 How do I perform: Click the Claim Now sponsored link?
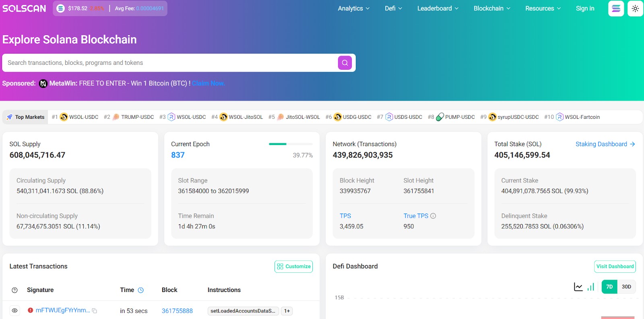pyautogui.click(x=208, y=83)
